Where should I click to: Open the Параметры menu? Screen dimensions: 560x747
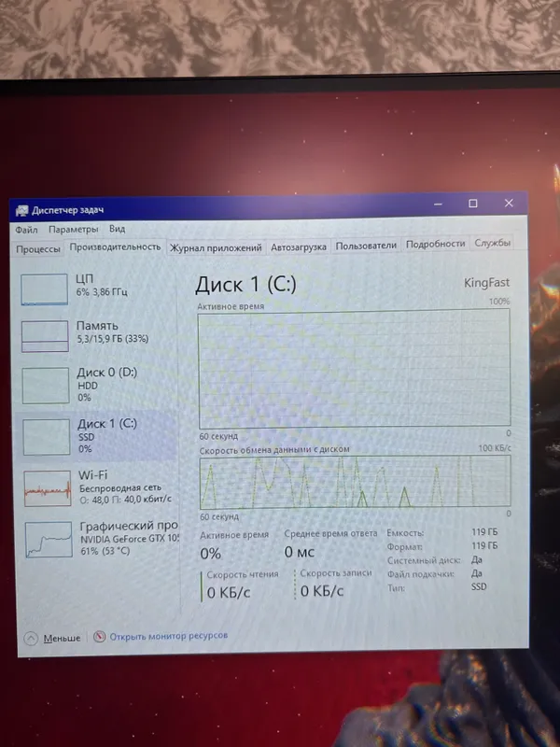click(x=74, y=230)
